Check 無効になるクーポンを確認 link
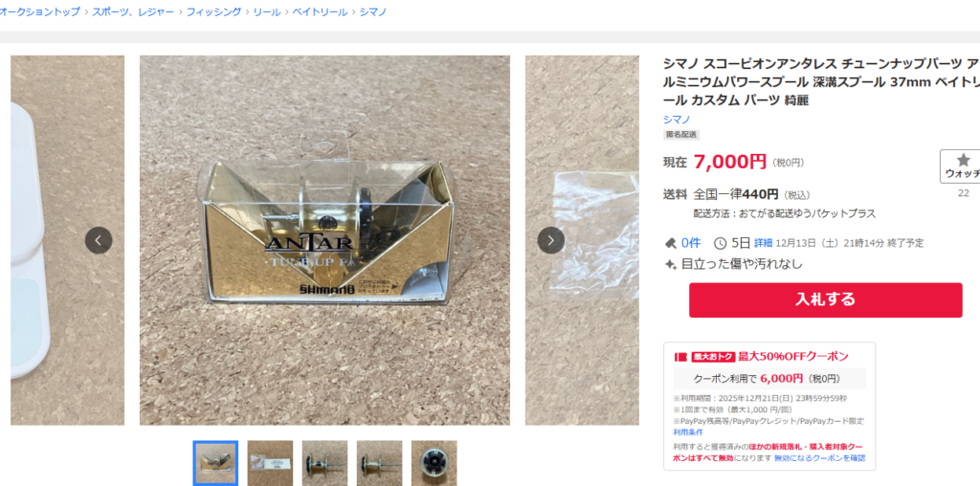980x486 pixels. coord(819,458)
